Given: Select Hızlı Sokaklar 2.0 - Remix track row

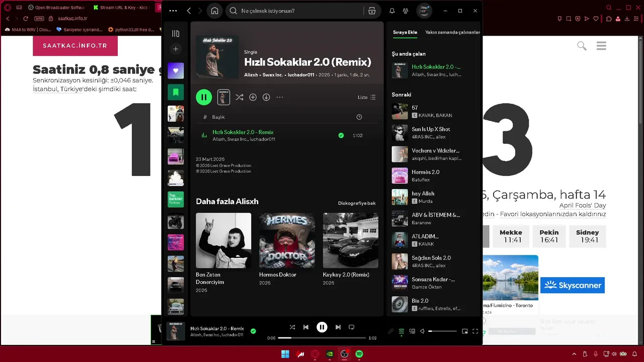Looking at the screenshot, I should click(x=287, y=135).
